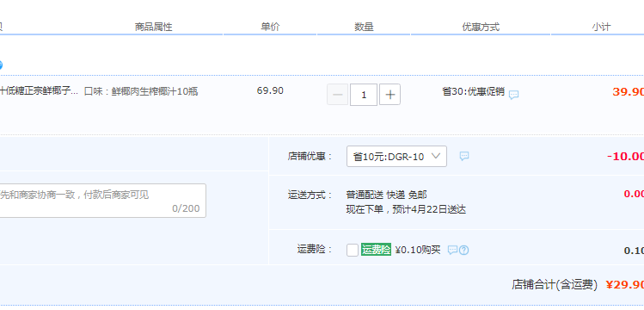The image size is (644, 310).
Task: Click the 小计 column header
Action: (x=601, y=28)
